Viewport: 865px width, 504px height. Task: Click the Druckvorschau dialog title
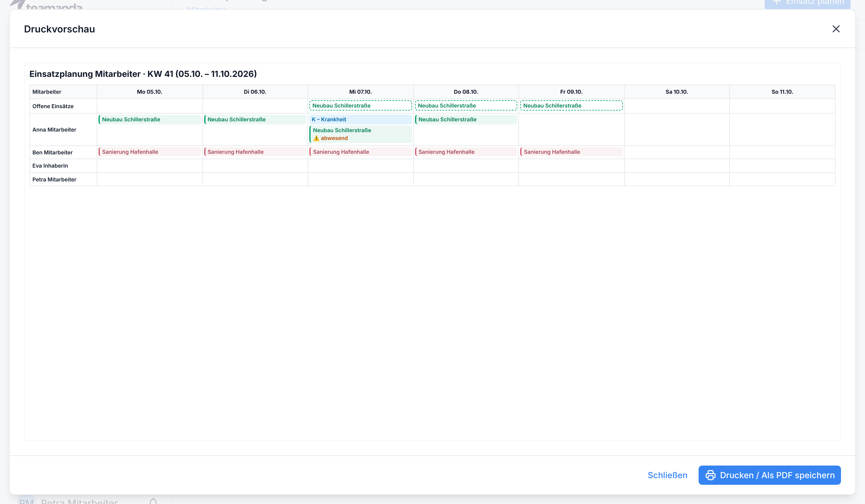[59, 29]
